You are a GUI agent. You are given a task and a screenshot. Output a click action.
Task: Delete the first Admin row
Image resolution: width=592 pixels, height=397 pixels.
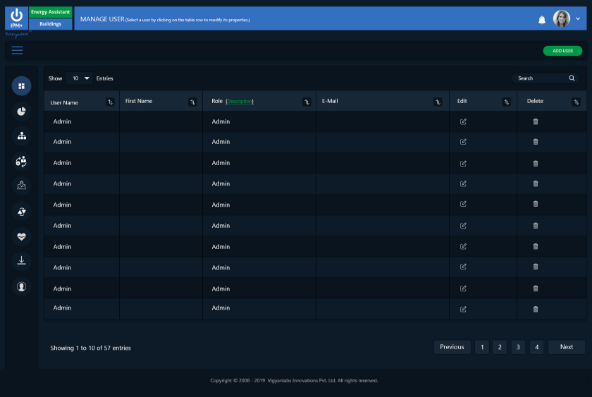click(535, 122)
